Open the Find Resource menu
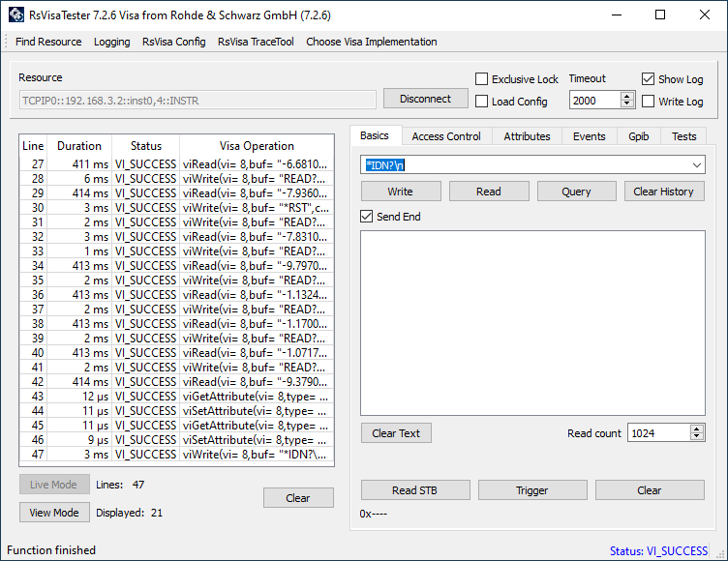Viewport: 728px width, 561px height. [x=48, y=42]
